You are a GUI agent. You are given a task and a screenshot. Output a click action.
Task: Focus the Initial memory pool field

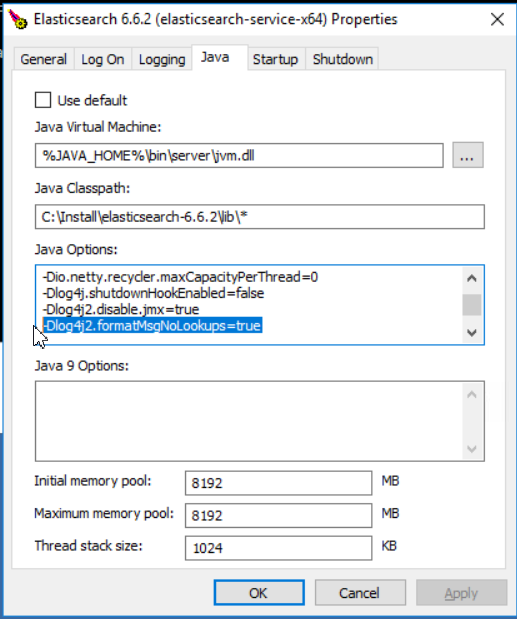click(278, 483)
